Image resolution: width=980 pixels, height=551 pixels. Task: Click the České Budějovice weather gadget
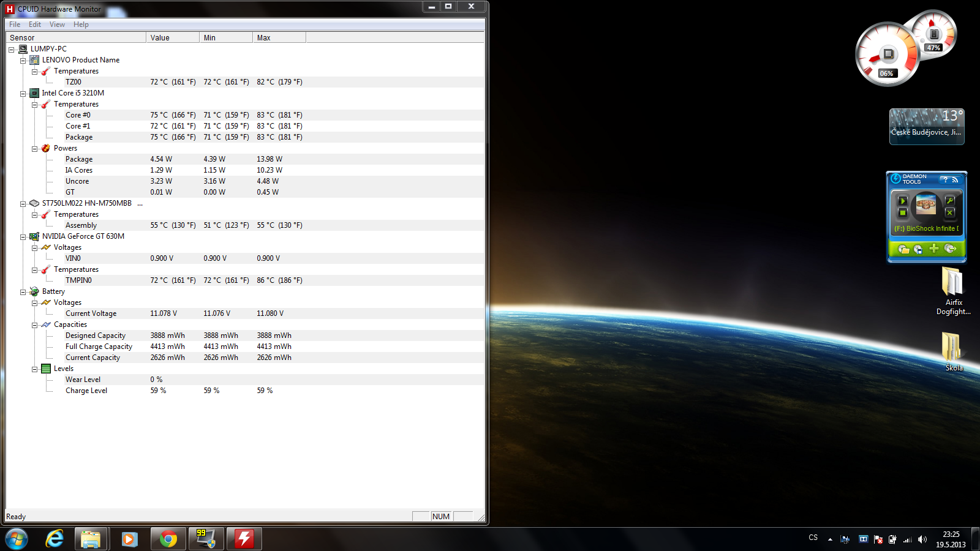(x=927, y=126)
